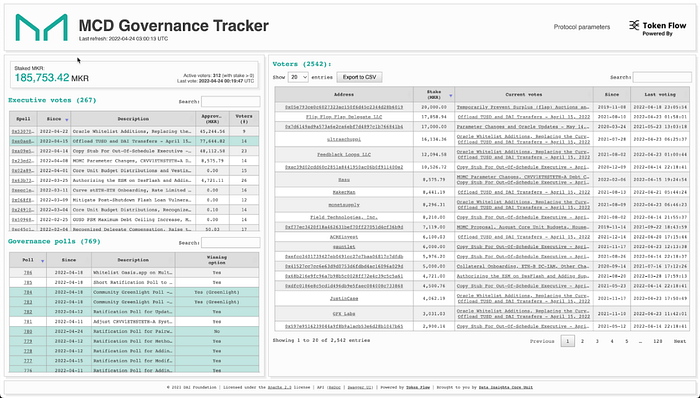700x398 pixels.
Task: Open the Protocol parameters page
Action: (582, 27)
